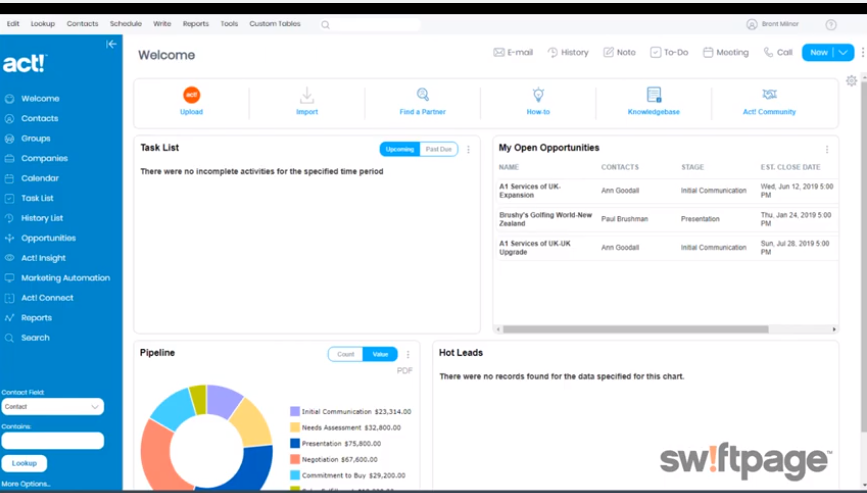The image size is (867, 493).
Task: Open the Custom Tables menu
Action: point(275,24)
